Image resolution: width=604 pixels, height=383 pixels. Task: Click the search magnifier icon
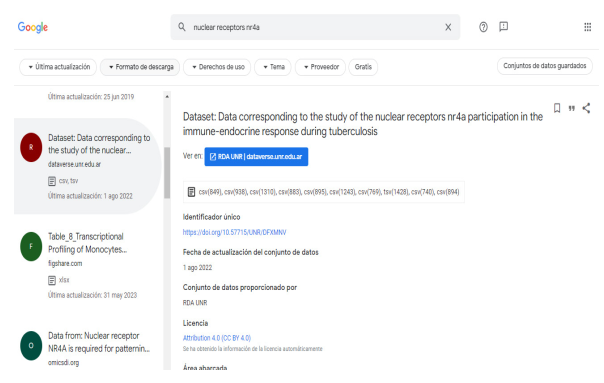click(182, 27)
